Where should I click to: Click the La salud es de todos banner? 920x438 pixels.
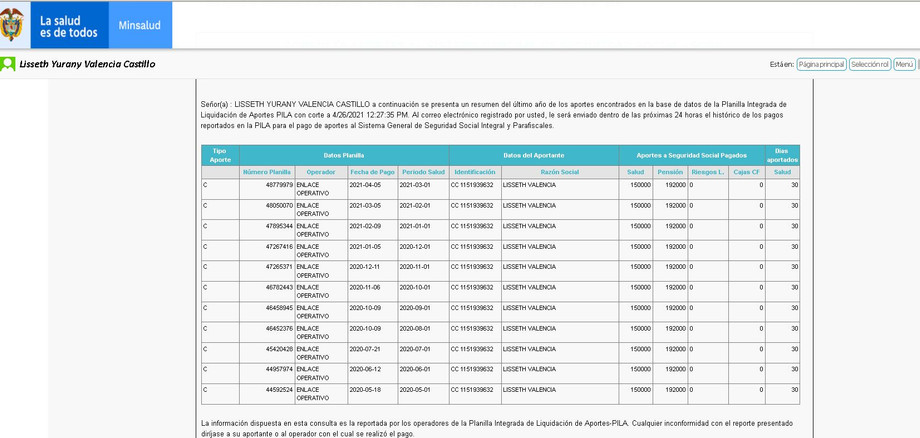tap(68, 26)
